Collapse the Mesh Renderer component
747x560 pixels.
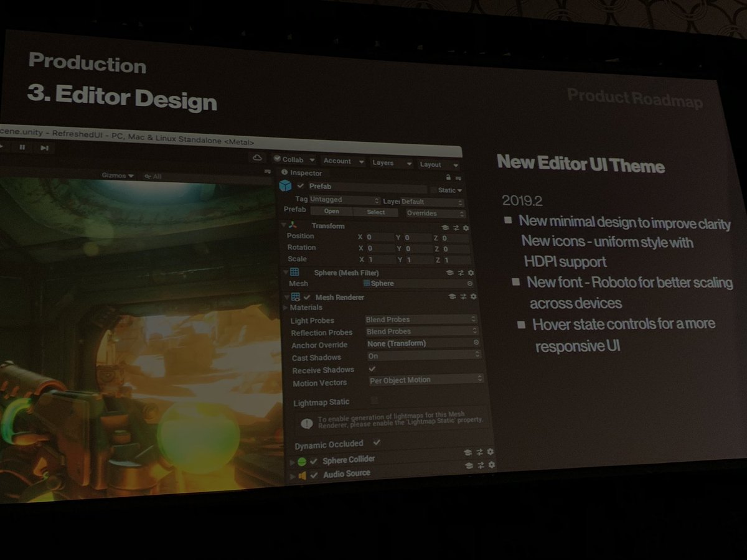pyautogui.click(x=286, y=297)
